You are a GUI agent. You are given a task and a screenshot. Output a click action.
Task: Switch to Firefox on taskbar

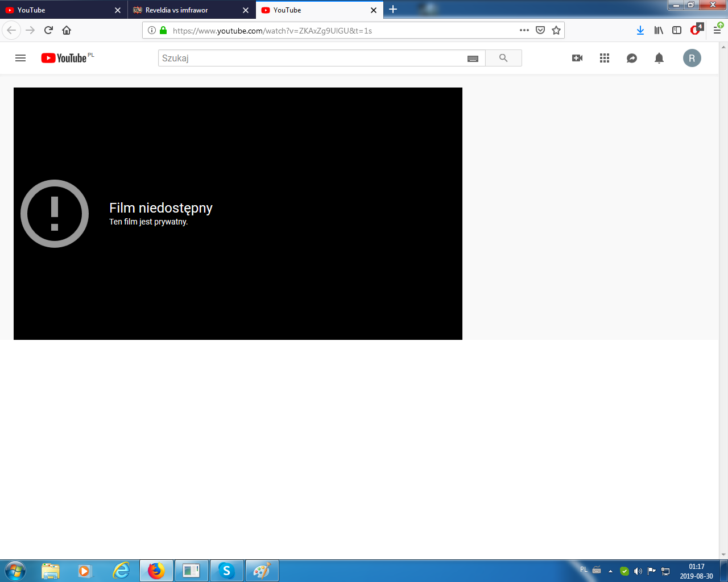click(156, 571)
